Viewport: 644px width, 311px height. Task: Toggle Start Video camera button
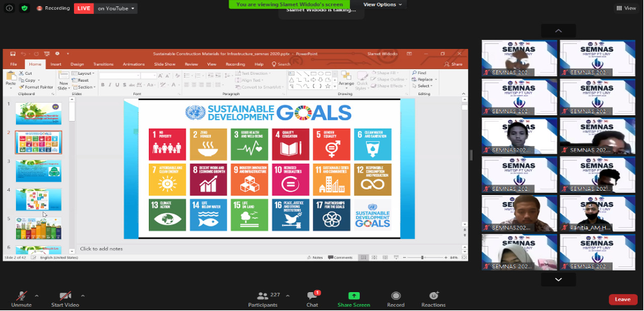pos(66,296)
